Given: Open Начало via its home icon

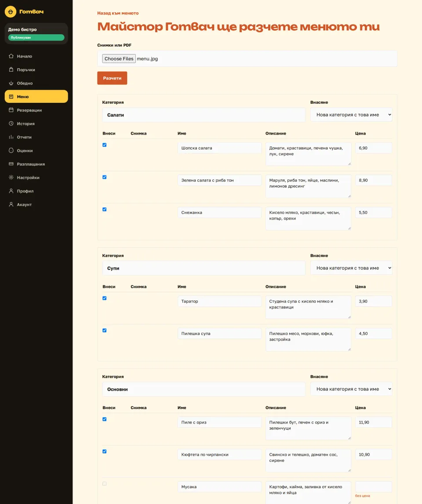Looking at the screenshot, I should point(11,56).
